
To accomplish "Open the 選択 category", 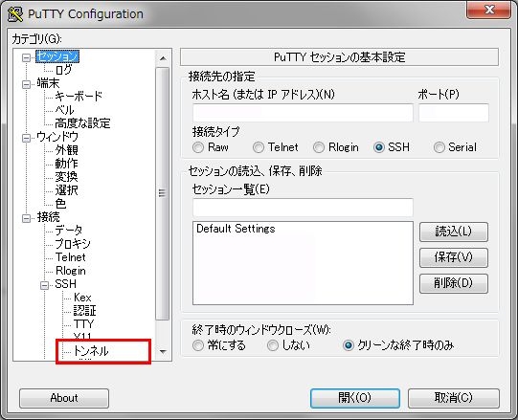I will coord(66,190).
